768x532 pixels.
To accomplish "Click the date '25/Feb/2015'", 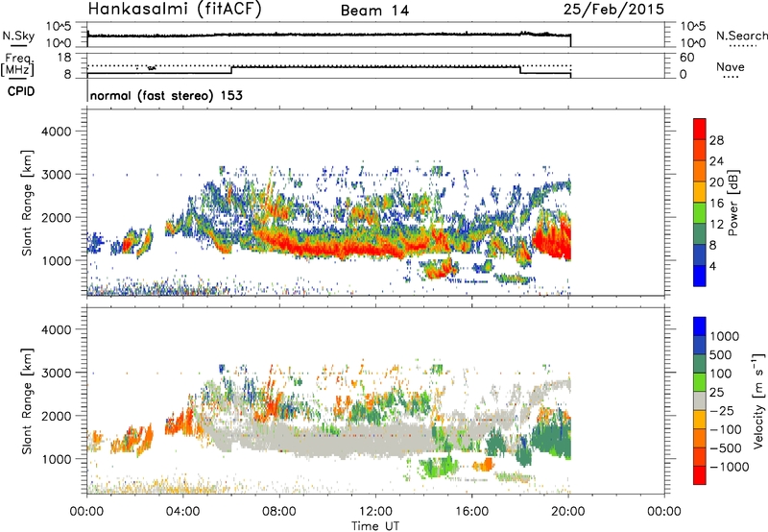I will point(613,9).
